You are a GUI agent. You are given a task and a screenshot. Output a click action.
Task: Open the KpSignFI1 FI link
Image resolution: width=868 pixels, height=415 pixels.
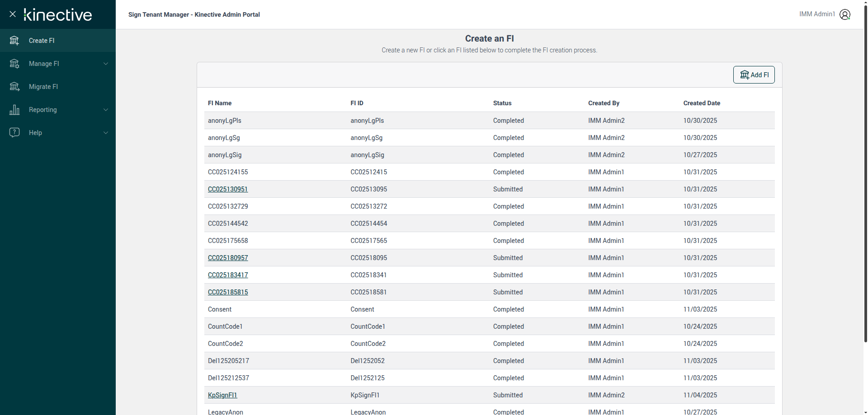[x=222, y=395]
